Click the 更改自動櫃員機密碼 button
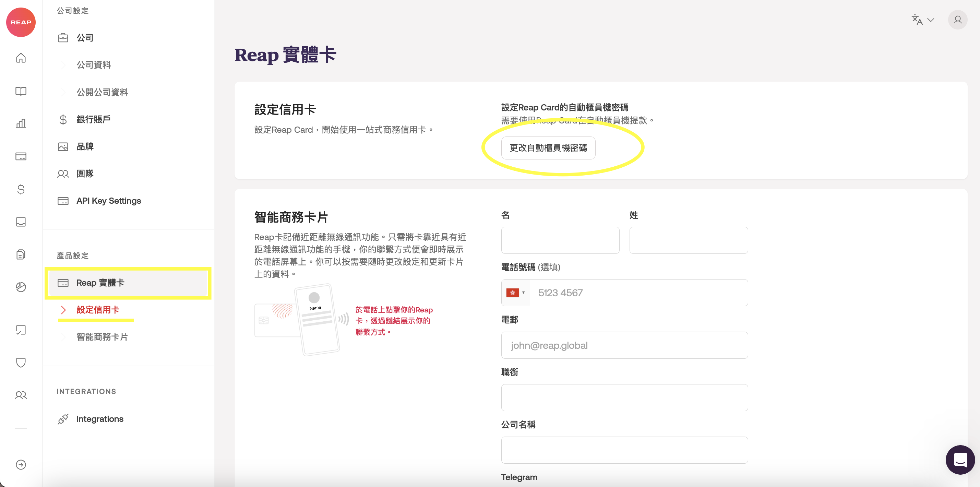 [548, 147]
